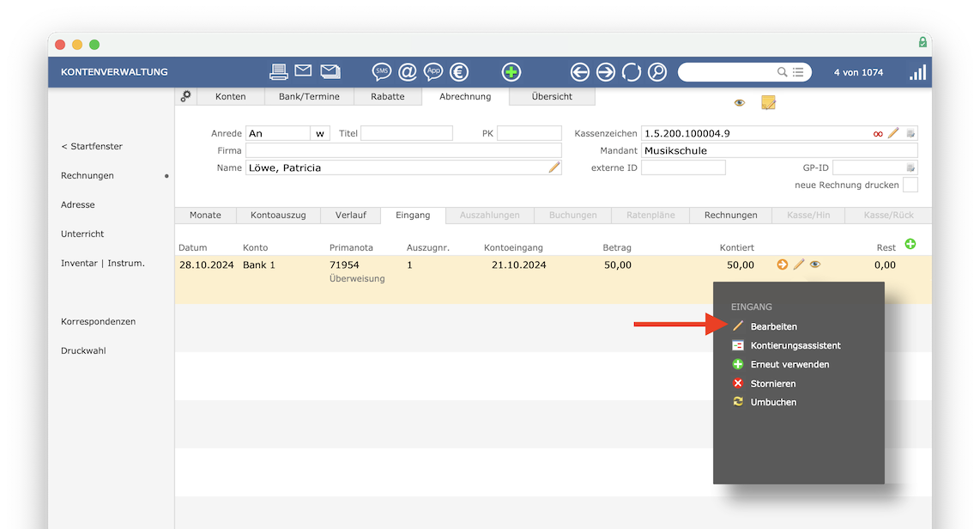This screenshot has width=980, height=529.
Task: Click the green lock icon in title bar
Action: pyautogui.click(x=923, y=42)
